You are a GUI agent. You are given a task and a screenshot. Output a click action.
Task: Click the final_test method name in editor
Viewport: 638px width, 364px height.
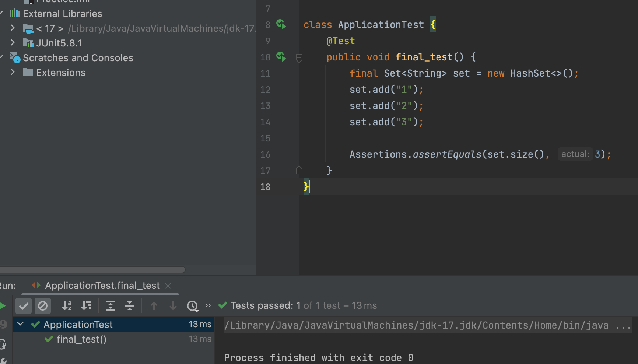424,57
